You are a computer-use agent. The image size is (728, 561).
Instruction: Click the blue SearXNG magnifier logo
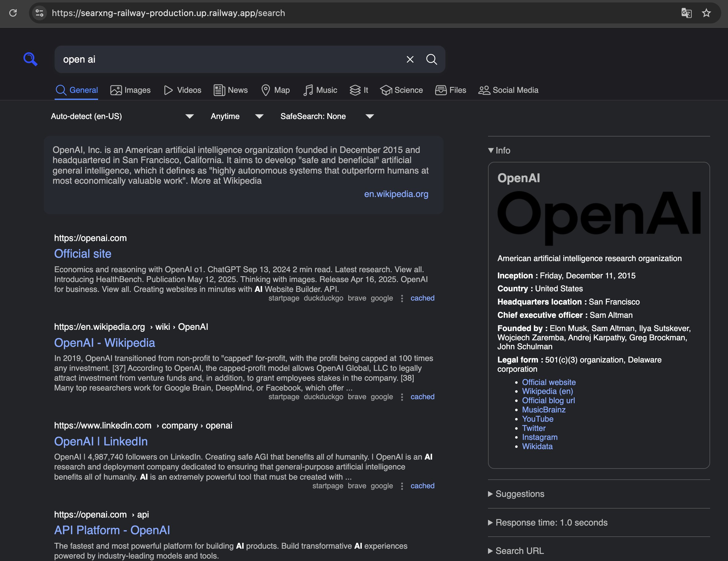[30, 59]
